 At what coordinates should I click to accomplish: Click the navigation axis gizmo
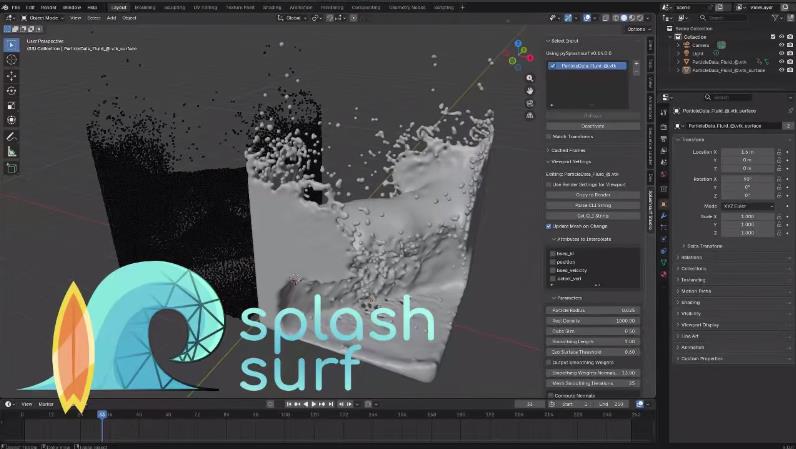pos(520,55)
